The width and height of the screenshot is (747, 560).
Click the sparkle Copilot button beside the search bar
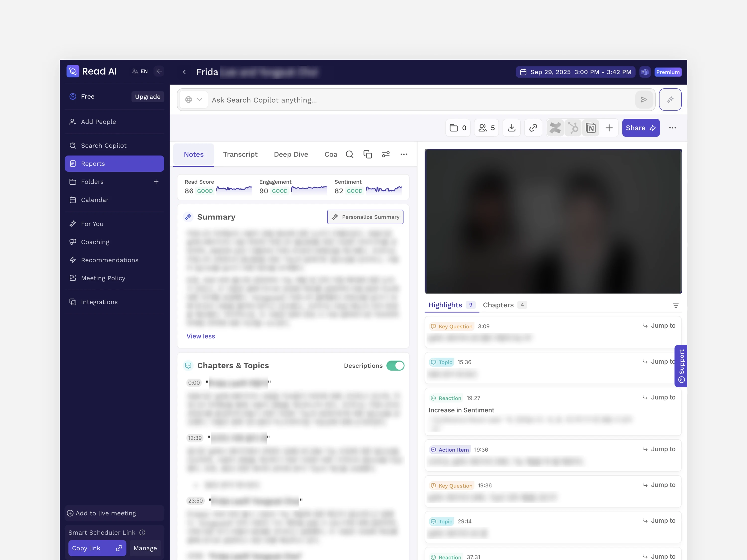[670, 100]
